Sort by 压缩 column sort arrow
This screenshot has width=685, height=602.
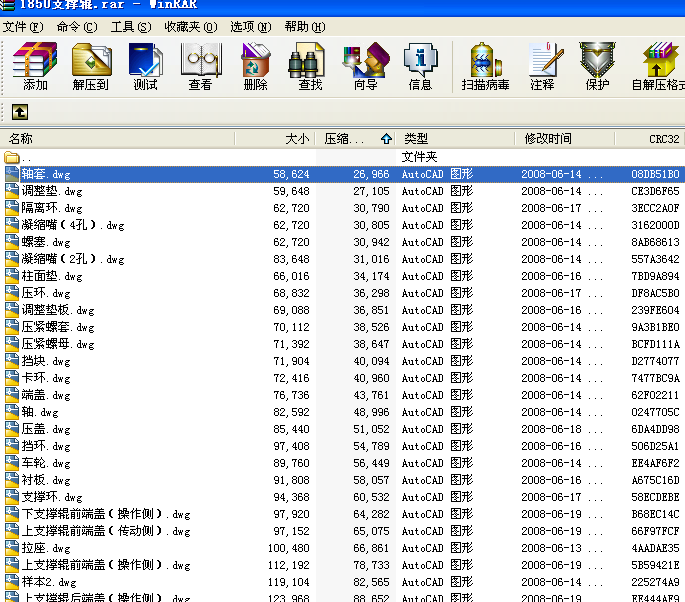[x=386, y=139]
